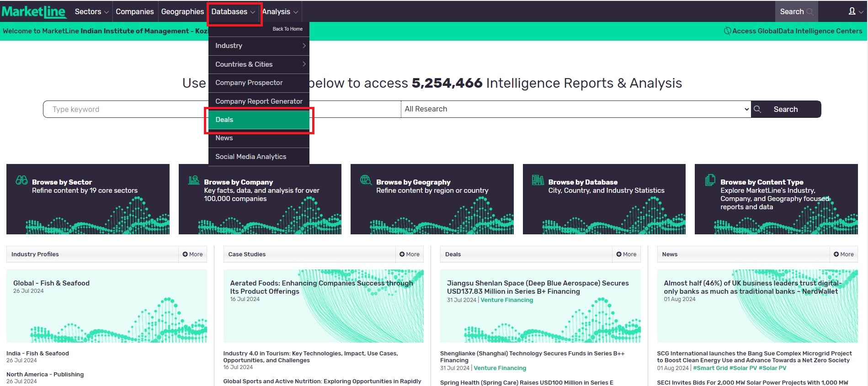
Task: Click the books icon on Browse by Database
Action: [x=538, y=180]
